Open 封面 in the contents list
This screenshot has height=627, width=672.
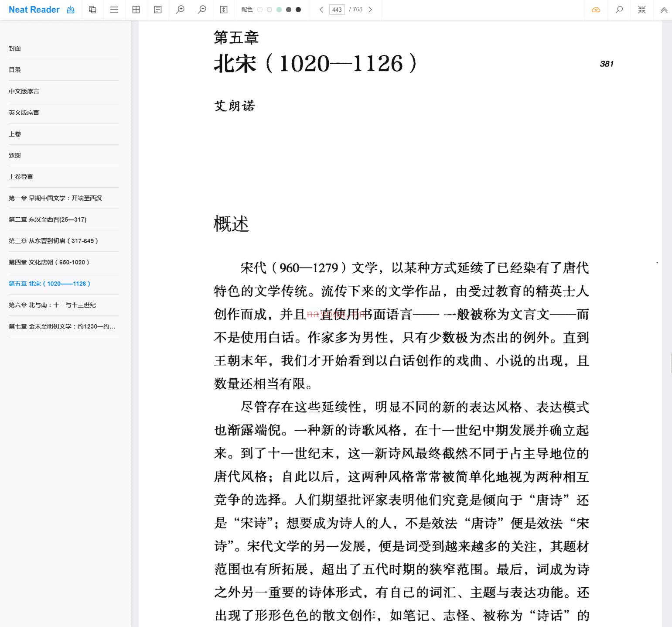tap(64, 48)
